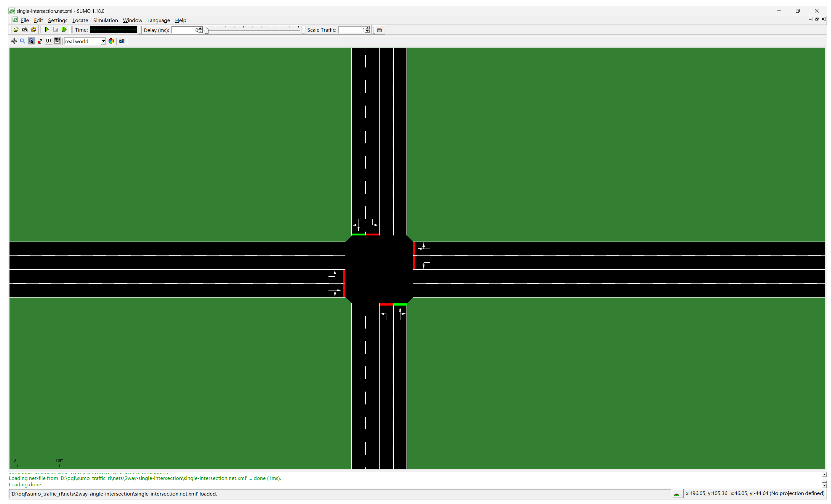Image resolution: width=831 pixels, height=504 pixels.
Task: Click the magnifier locate icon
Action: click(23, 41)
